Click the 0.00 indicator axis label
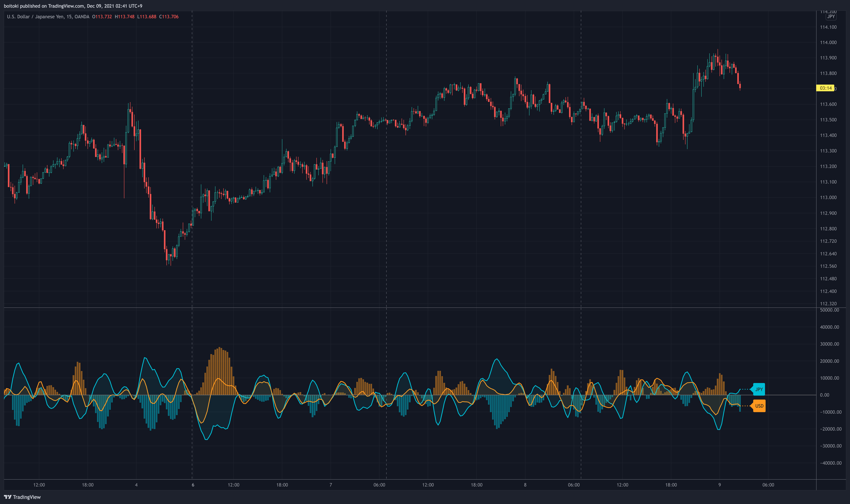This screenshot has width=850, height=504. click(x=825, y=395)
